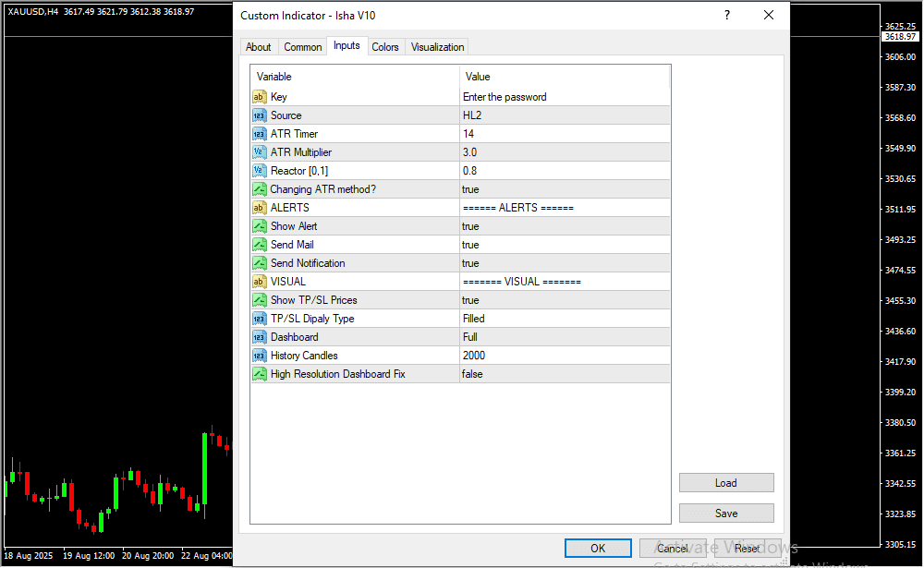Image resolution: width=924 pixels, height=568 pixels.
Task: Click the icon next to History Candles
Action: 259,356
